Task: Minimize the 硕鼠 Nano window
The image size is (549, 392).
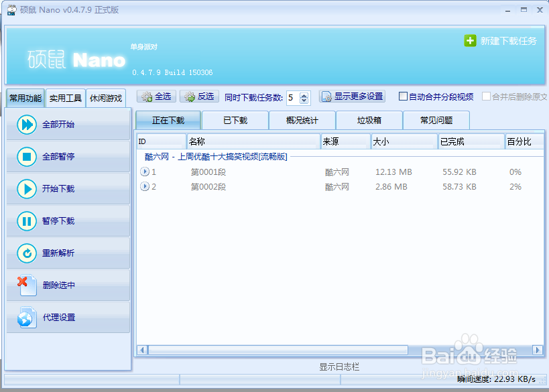Action: [x=507, y=11]
